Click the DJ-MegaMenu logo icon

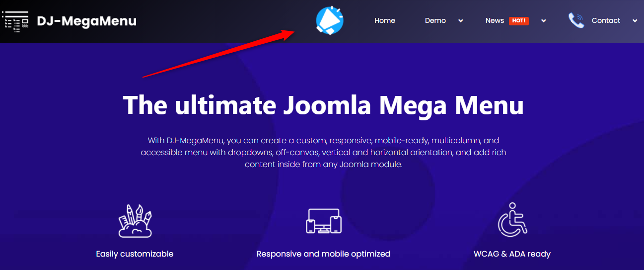tap(15, 21)
